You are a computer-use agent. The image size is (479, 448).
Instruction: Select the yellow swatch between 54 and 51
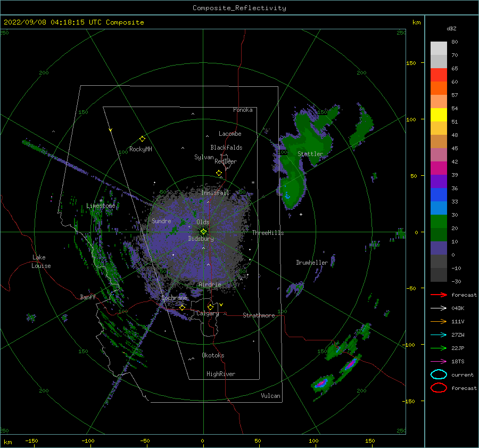(x=439, y=115)
